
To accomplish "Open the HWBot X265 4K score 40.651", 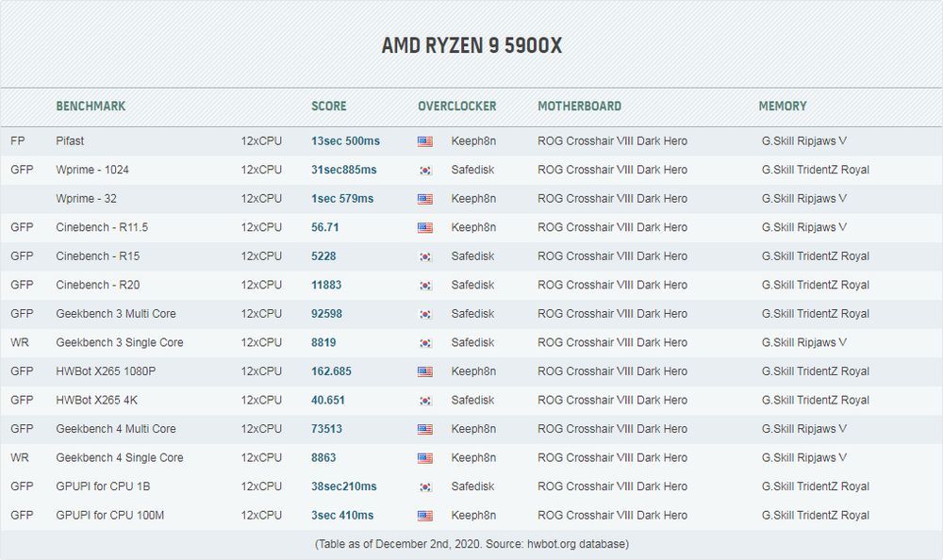I will [x=328, y=401].
